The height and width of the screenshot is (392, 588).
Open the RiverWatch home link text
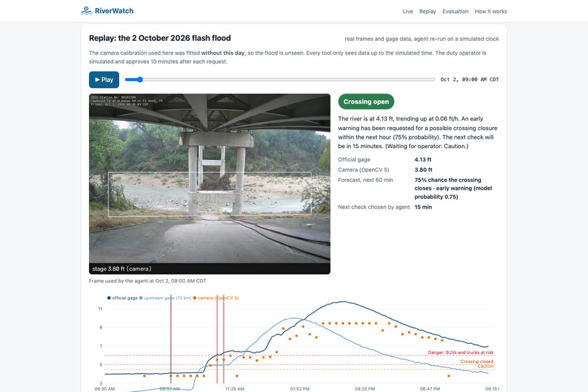click(x=114, y=11)
